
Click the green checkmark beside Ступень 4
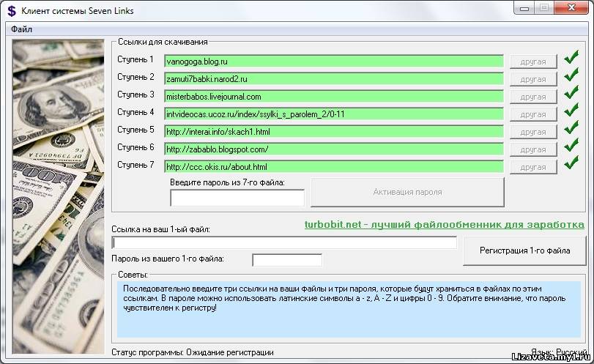[x=571, y=112]
